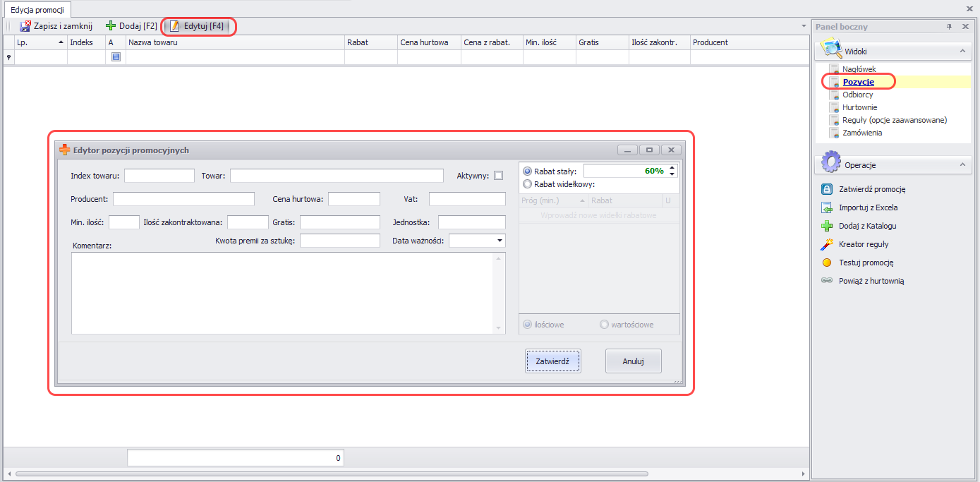Image resolution: width=980 pixels, height=482 pixels.
Task: Open the Kreator reguły wand icon
Action: [827, 244]
